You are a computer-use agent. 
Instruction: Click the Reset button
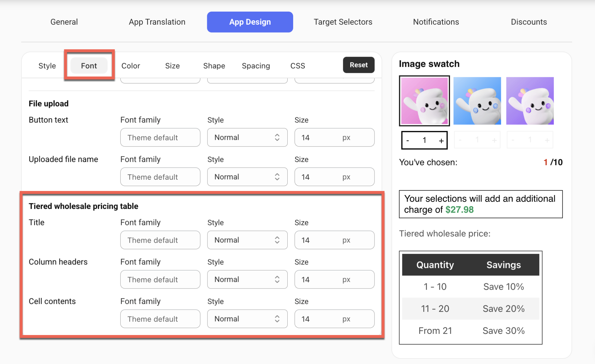click(359, 65)
